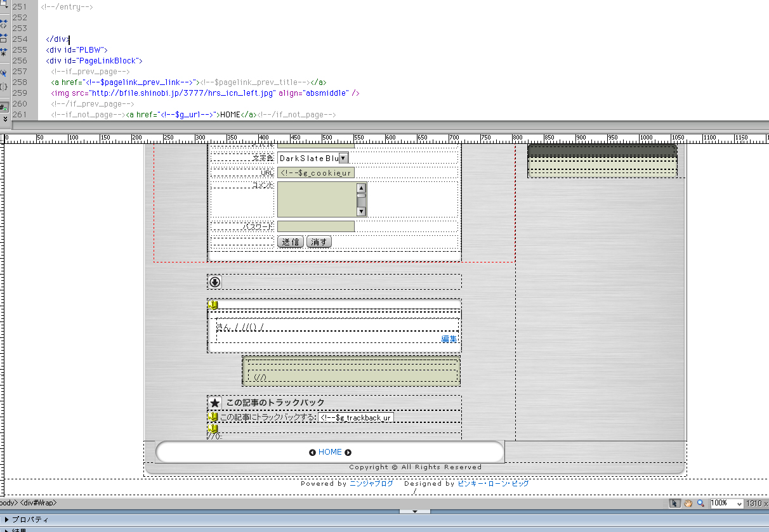Image resolution: width=769 pixels, height=532 pixels.
Task: Click the Collapse Selection icon in coding toolbar
Action: (x=3, y=39)
